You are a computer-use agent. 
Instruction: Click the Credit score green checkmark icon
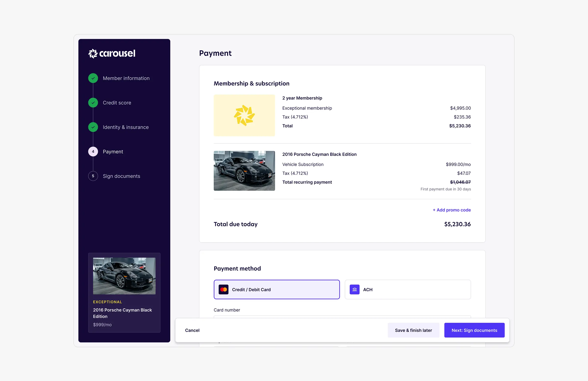pyautogui.click(x=93, y=103)
